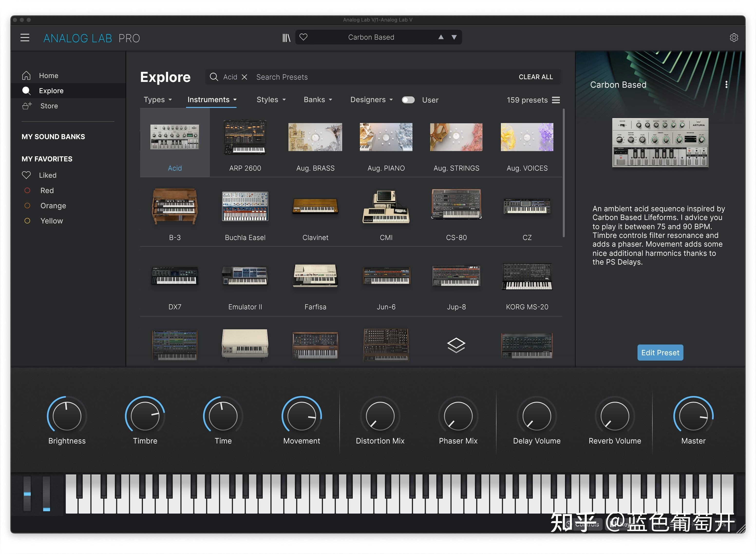Click the library icon beside the preset name
Screen dimensions: 756x554
pyautogui.click(x=286, y=37)
